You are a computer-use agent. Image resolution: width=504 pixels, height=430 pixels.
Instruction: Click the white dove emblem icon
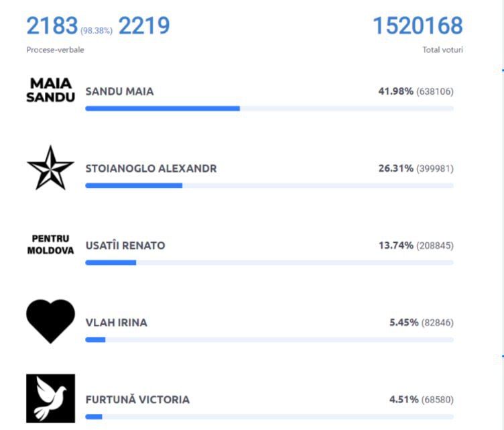50,398
